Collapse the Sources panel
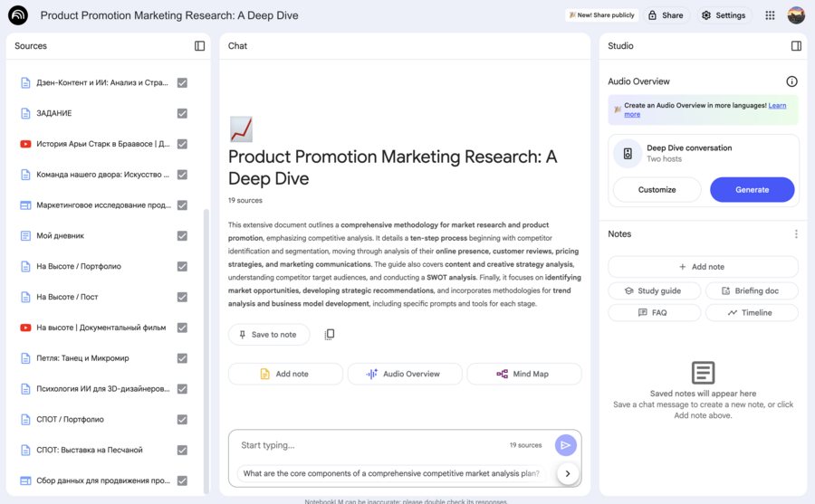Image resolution: width=815 pixels, height=504 pixels. click(x=199, y=46)
